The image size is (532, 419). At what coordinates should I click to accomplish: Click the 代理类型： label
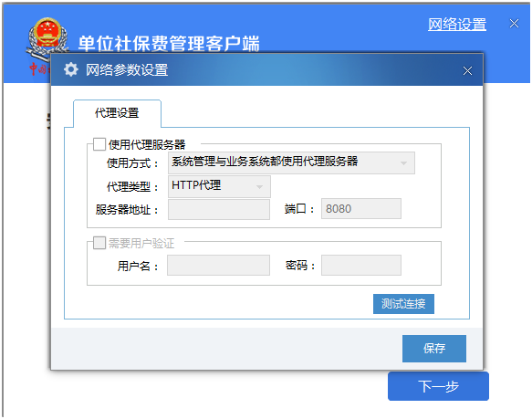point(132,186)
